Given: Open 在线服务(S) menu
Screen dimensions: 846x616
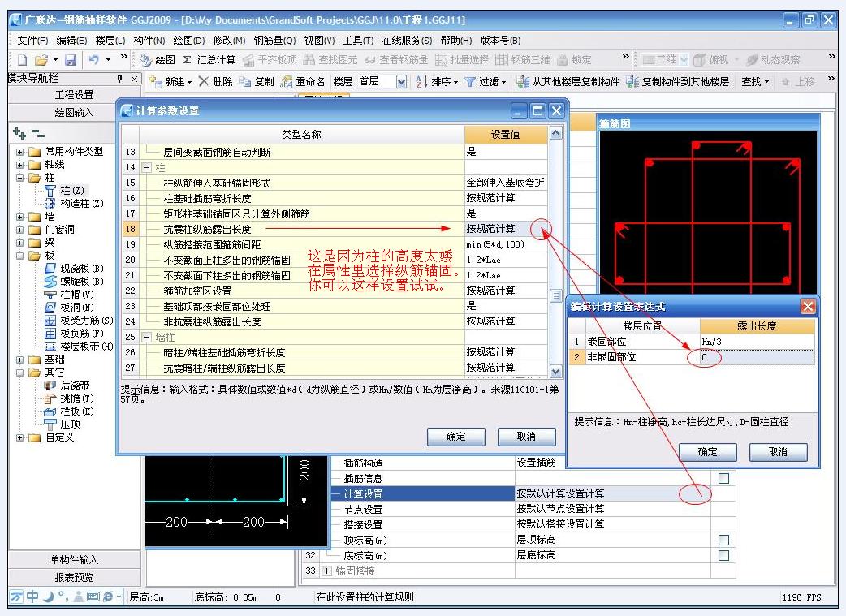Looking at the screenshot, I should pos(407,41).
